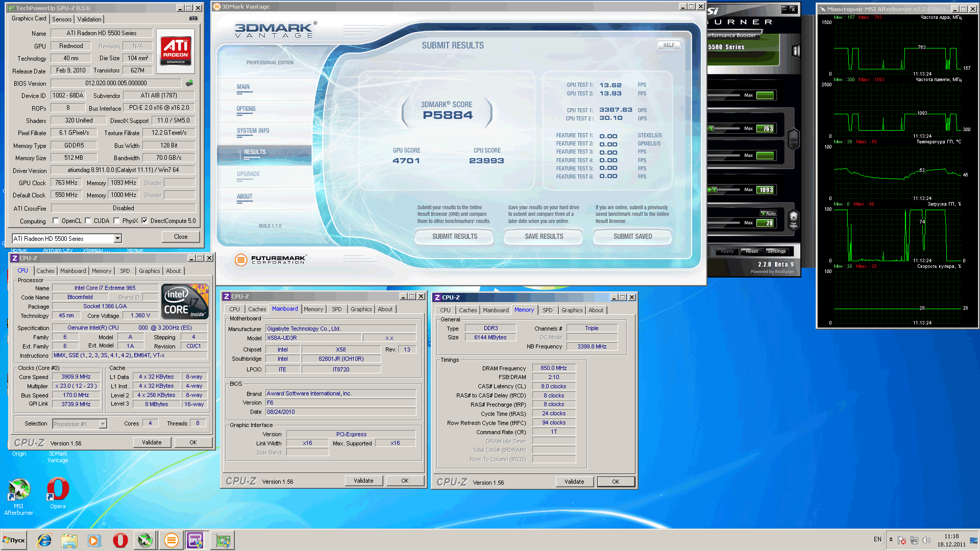This screenshot has width=980, height=551.
Task: Open Afterburner Settings button
Action: [776, 251]
